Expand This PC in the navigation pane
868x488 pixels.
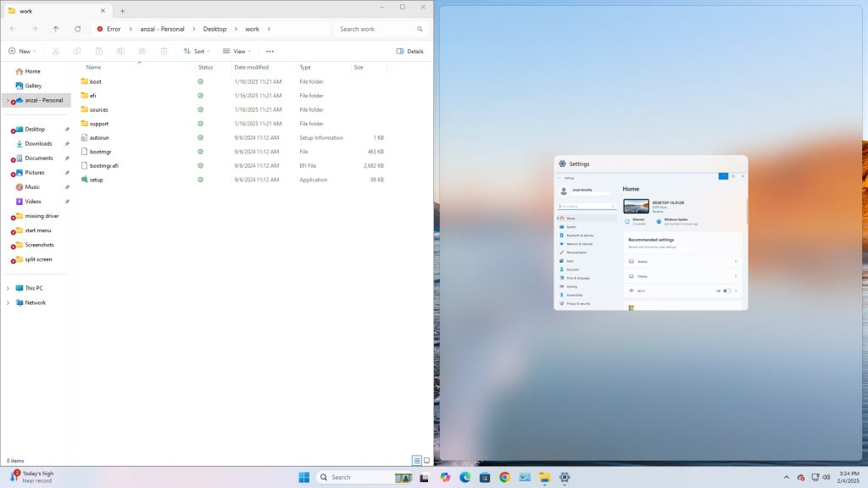(x=7, y=288)
